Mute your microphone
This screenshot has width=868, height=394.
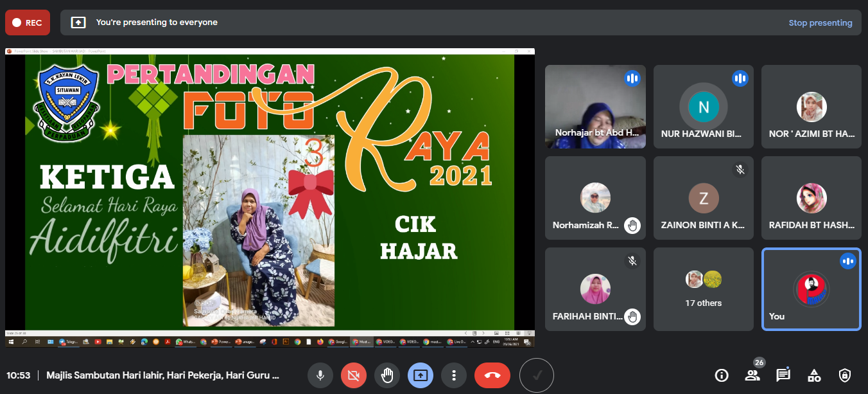(320, 375)
